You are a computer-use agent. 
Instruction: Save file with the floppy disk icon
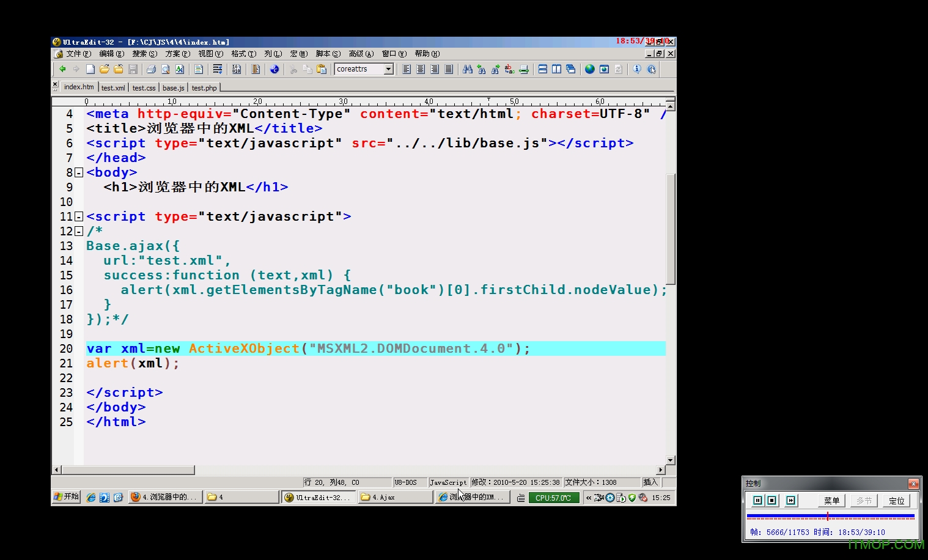pyautogui.click(x=133, y=69)
